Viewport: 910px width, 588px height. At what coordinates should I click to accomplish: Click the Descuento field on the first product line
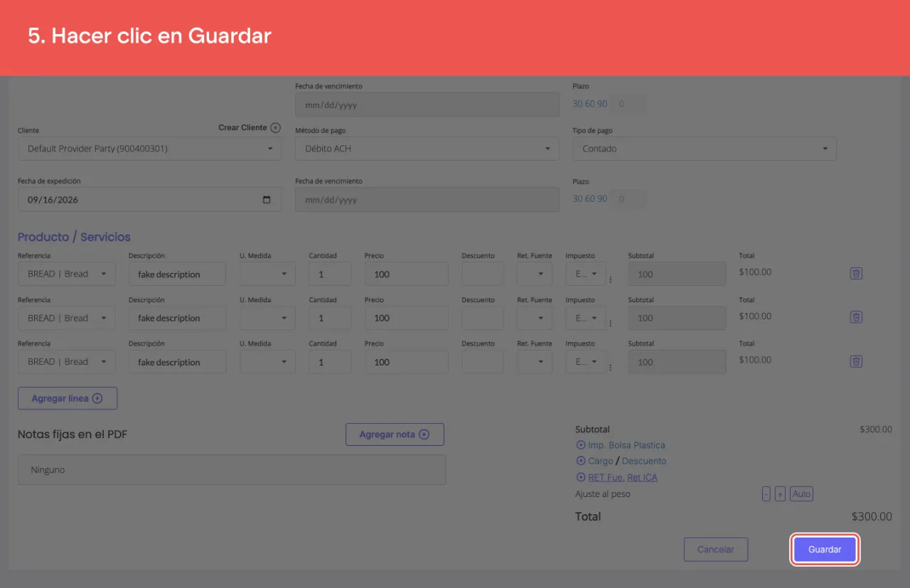tap(483, 274)
